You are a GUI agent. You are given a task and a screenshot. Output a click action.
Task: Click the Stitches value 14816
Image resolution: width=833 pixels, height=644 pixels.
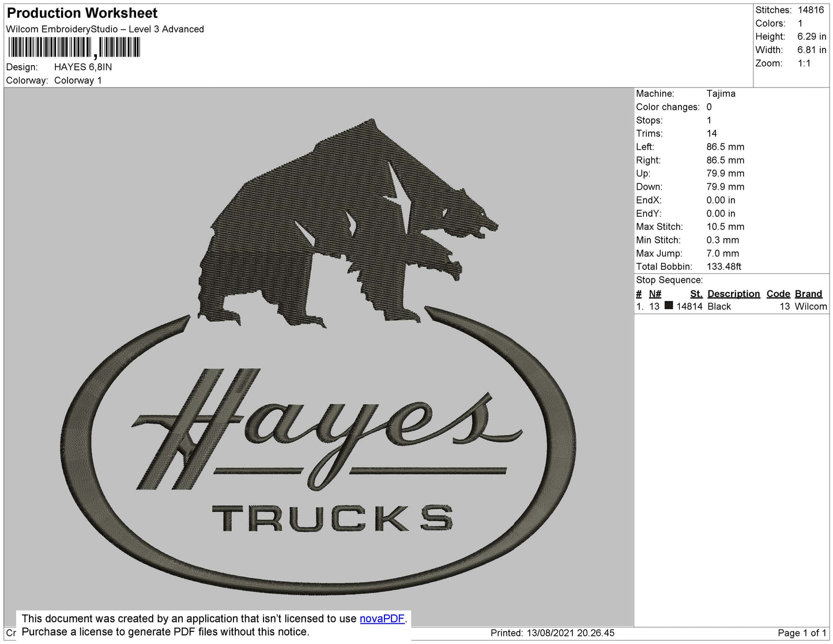pyautogui.click(x=811, y=10)
